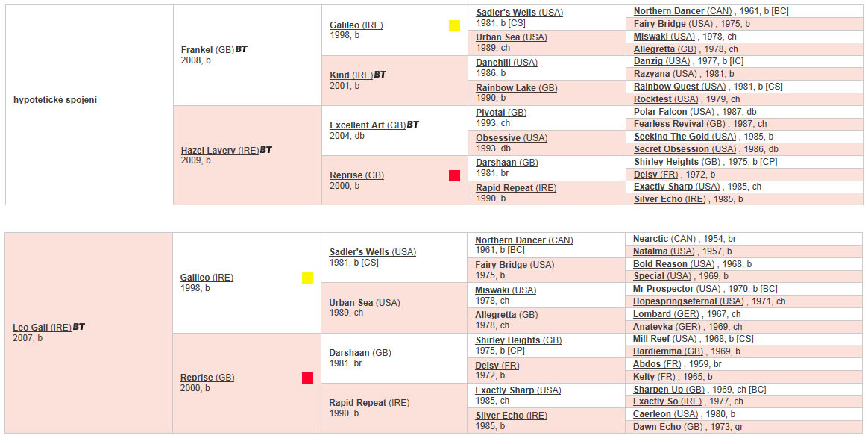Open Frankel (GB) horse profile link

(x=207, y=50)
